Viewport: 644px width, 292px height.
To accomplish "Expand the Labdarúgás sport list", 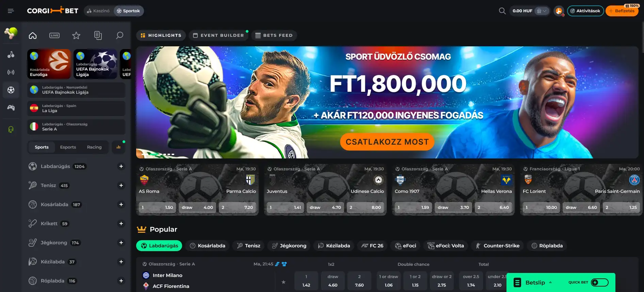I will (121, 166).
